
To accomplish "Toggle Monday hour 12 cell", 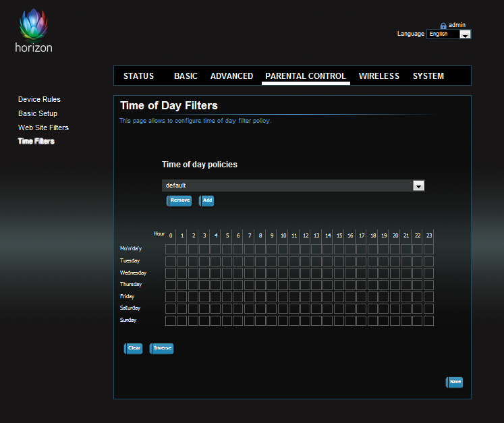I will click(305, 250).
